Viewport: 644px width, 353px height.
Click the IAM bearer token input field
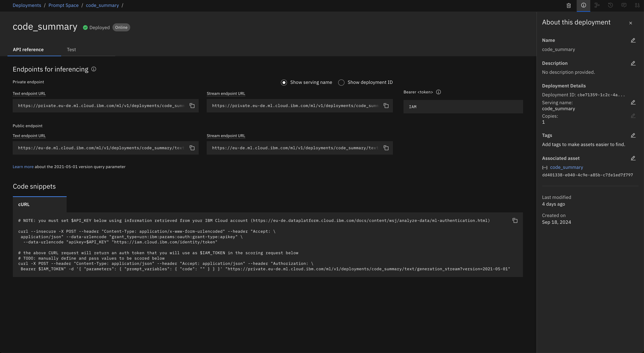[x=463, y=106]
